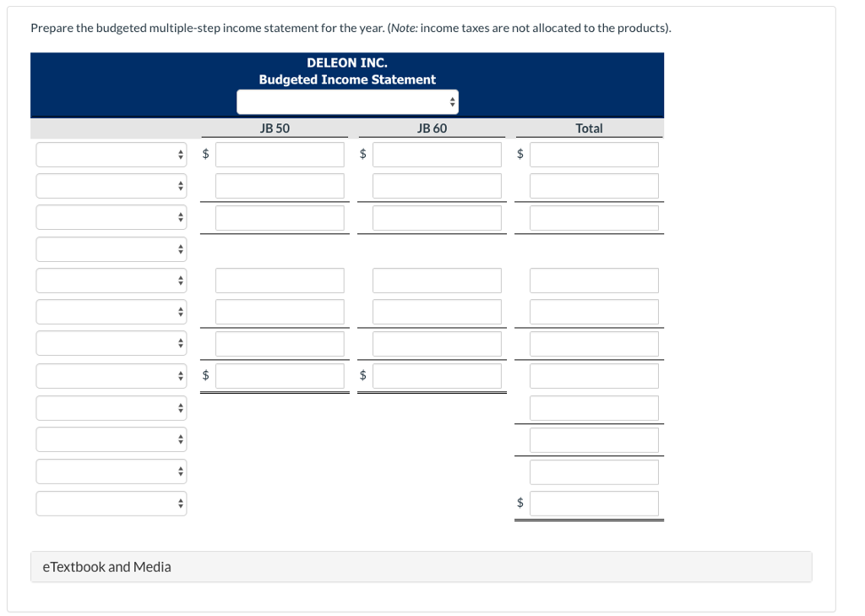Open the period selector under Budgeted Income Statement
The height and width of the screenshot is (616, 865).
tap(347, 101)
